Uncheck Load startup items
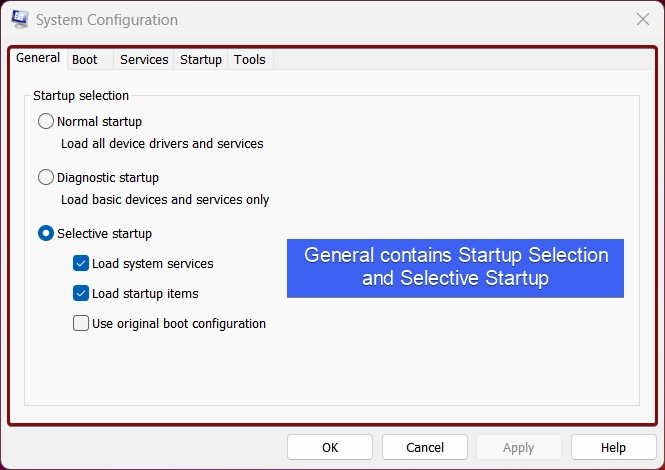 tap(81, 294)
